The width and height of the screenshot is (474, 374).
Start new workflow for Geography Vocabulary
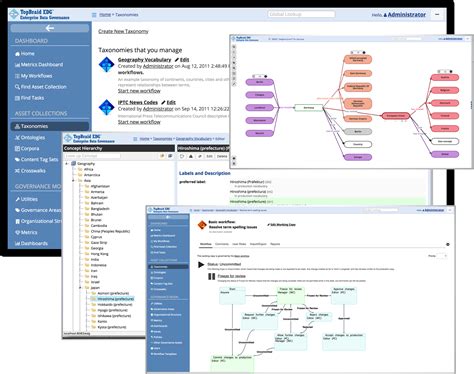[139, 91]
